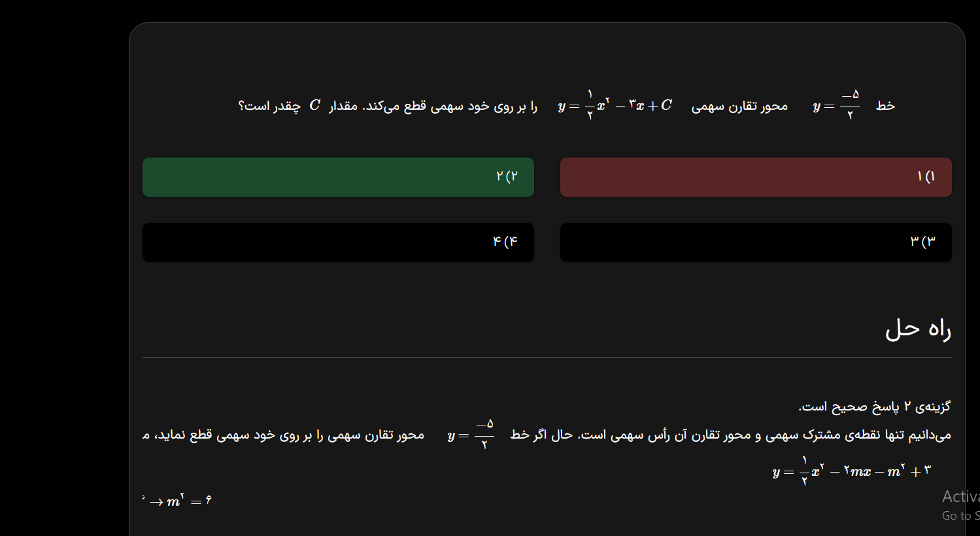Click the question ending 'چقدر است؟'

(269, 106)
